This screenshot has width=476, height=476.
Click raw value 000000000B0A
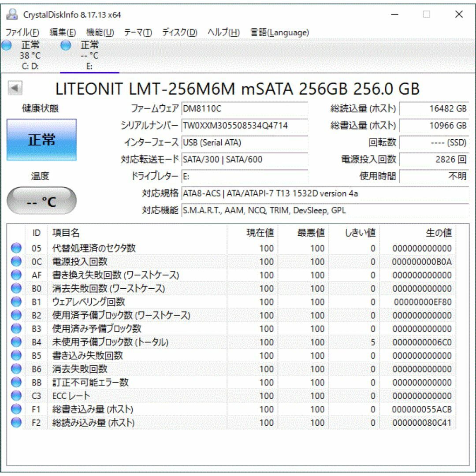[422, 262]
